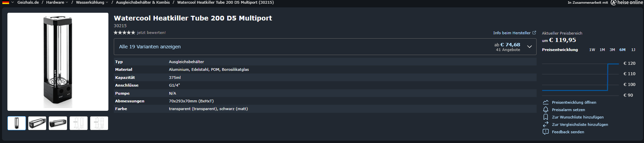644x143 pixels.
Task: Select the last product thumbnail drawing
Action: pos(99,123)
